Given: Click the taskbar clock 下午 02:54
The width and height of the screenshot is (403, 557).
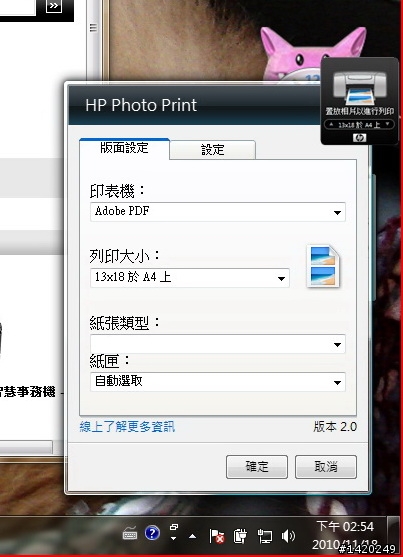Looking at the screenshot, I should click(345, 526).
